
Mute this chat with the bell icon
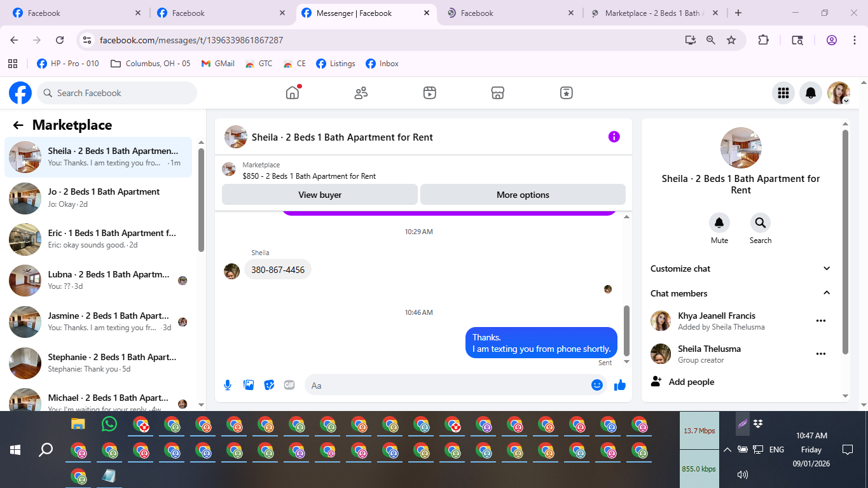click(x=719, y=223)
